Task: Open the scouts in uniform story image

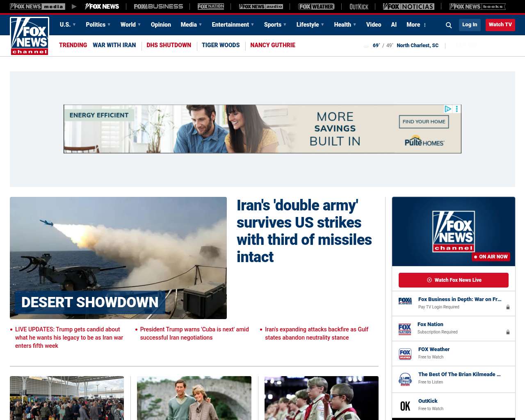Action: click(322, 398)
